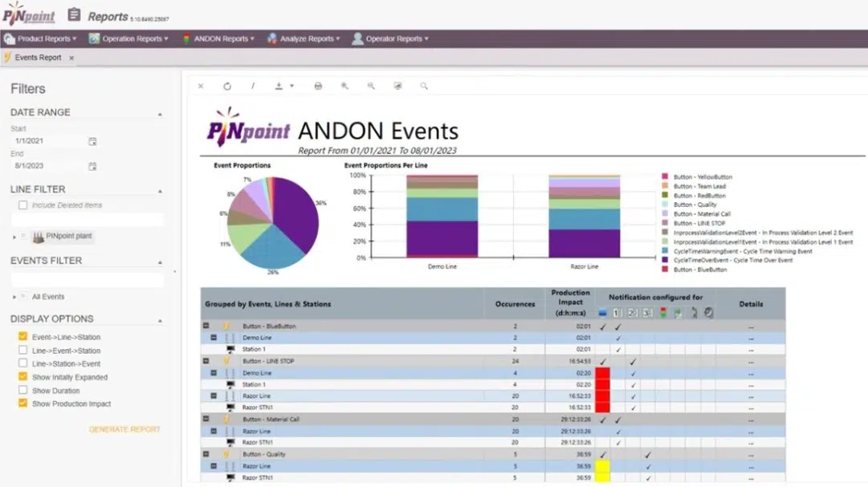This screenshot has width=868, height=487.
Task: Click the PINpoint plant factory icon
Action: [x=39, y=237]
